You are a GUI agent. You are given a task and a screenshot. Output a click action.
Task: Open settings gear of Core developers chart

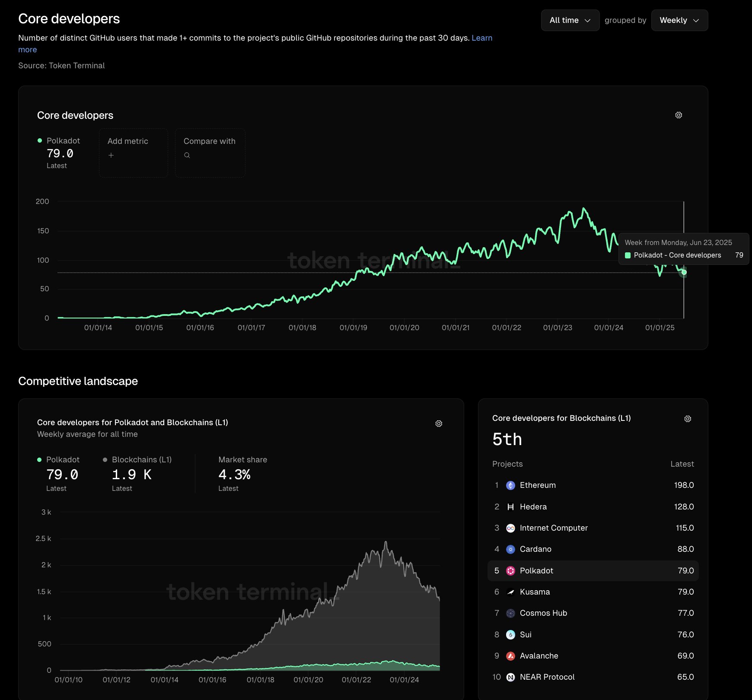click(x=679, y=115)
